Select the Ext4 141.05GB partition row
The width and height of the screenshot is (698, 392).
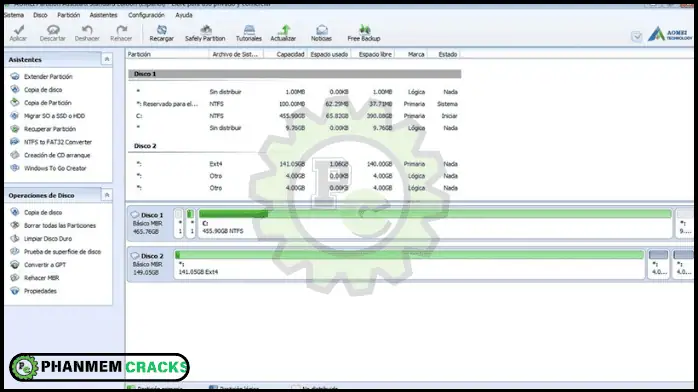[295, 164]
